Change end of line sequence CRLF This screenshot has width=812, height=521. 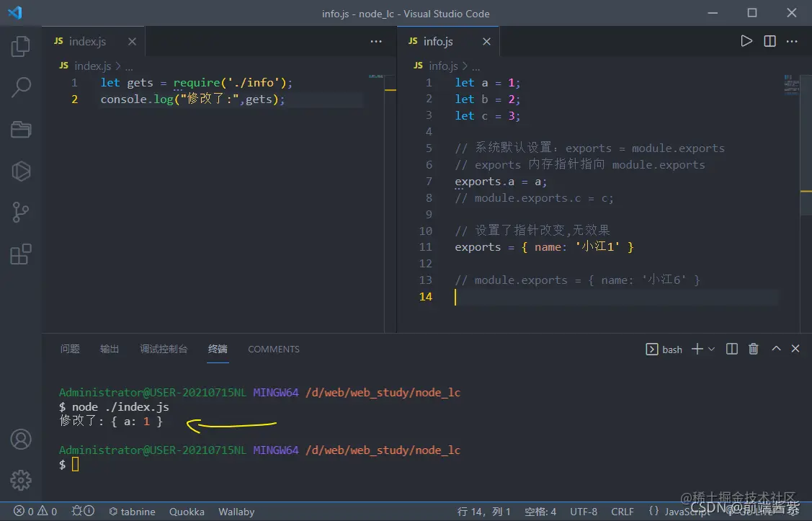622,512
